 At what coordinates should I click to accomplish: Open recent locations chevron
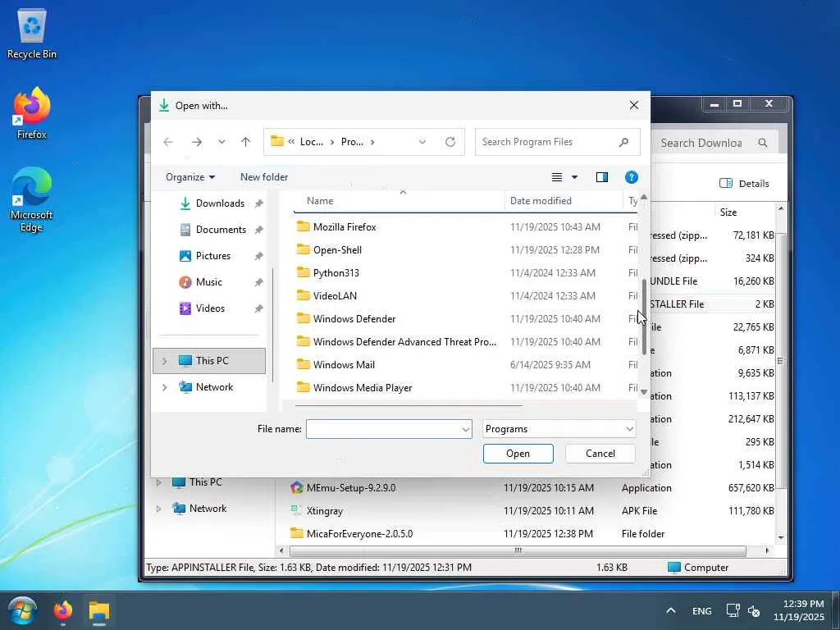pyautogui.click(x=221, y=142)
